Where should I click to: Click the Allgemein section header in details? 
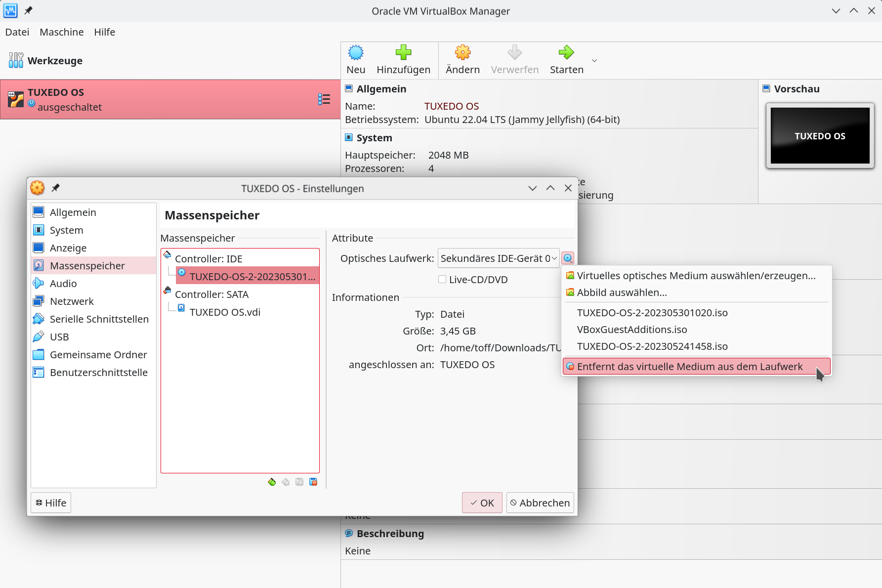[381, 89]
